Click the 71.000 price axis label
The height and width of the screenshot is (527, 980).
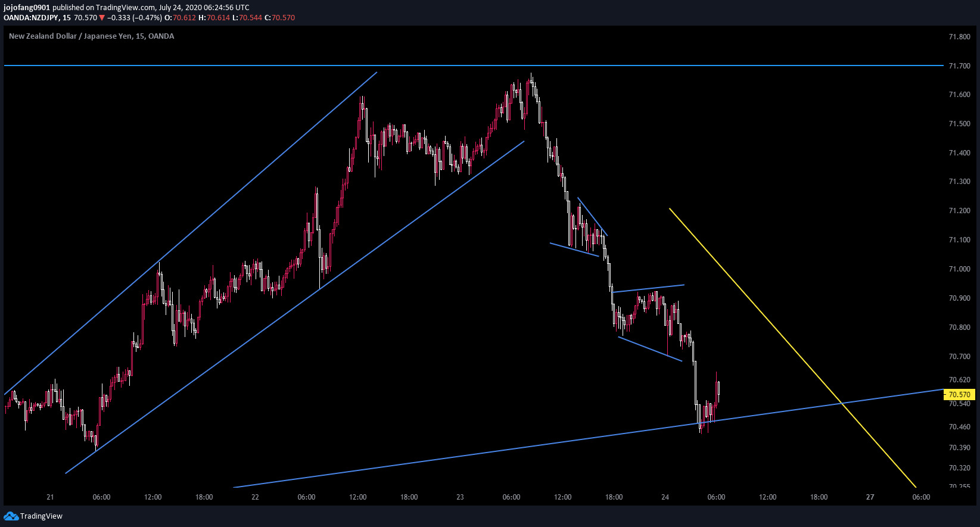click(x=959, y=269)
